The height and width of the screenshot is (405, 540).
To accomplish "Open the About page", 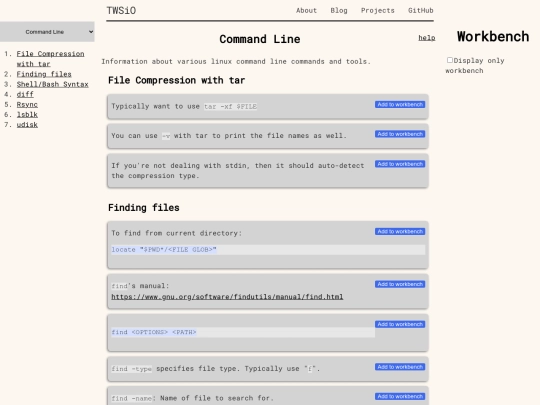I will pos(306,10).
